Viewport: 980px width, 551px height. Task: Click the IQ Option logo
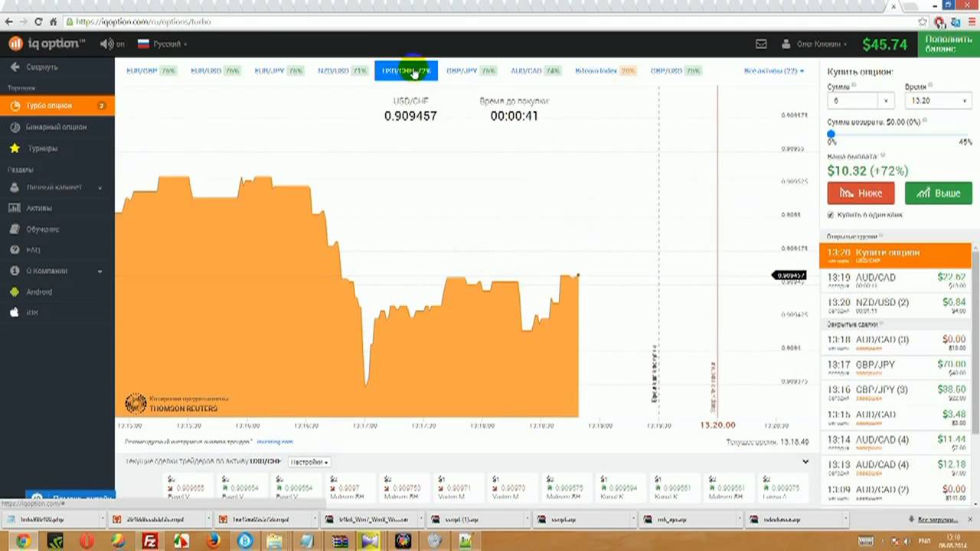(47, 44)
